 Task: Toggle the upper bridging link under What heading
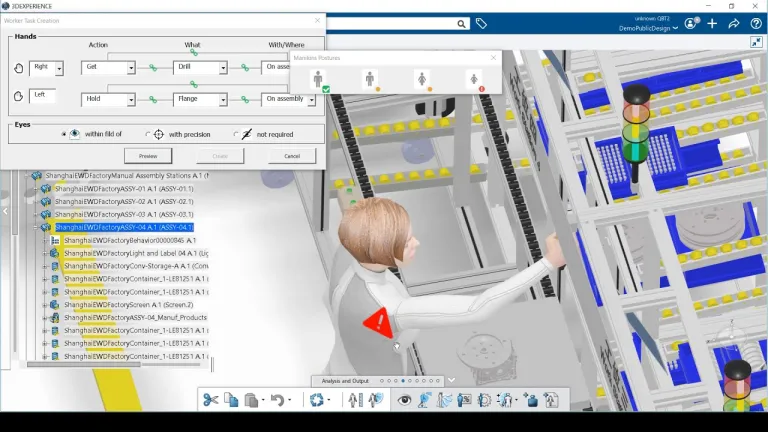(194, 52)
